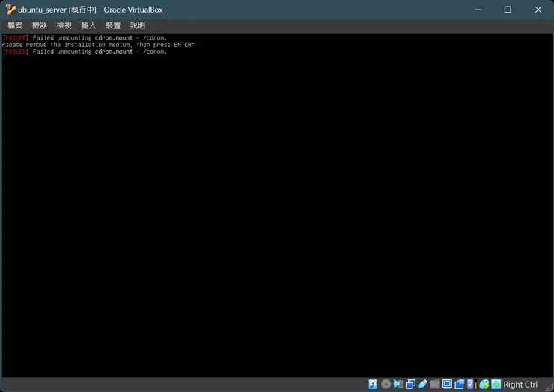Click the 'Please remove the installation medium' line
Viewport: 554px width, 392px height.
98,45
